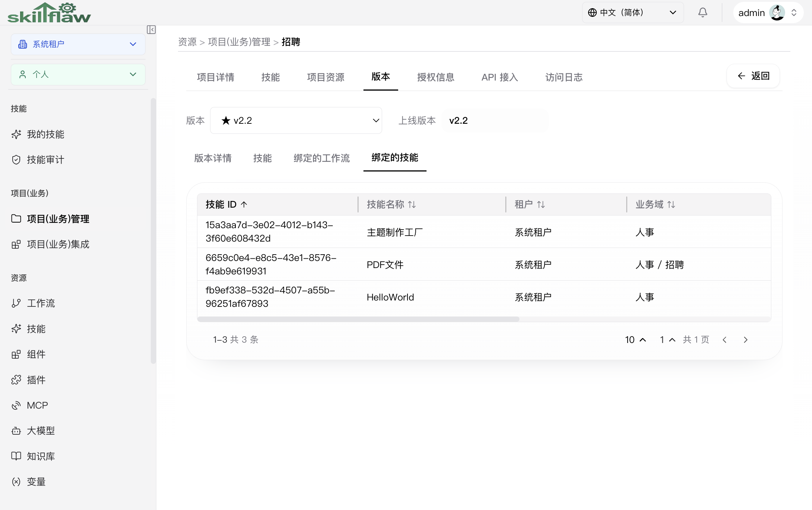Sort by 技能 ID ascending arrow
This screenshot has width=812, height=510.
244,204
